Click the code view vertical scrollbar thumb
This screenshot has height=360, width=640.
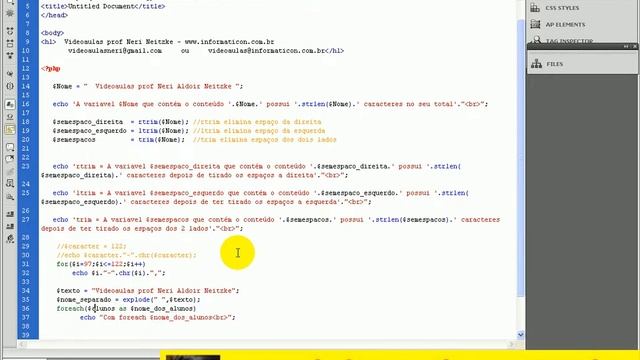click(520, 157)
